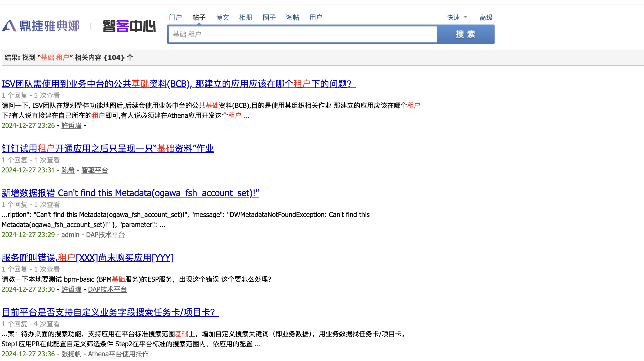The height and width of the screenshot is (361, 644).
Task: Open the ISV团队 公共基础资料 post
Action: pyautogui.click(x=178, y=84)
